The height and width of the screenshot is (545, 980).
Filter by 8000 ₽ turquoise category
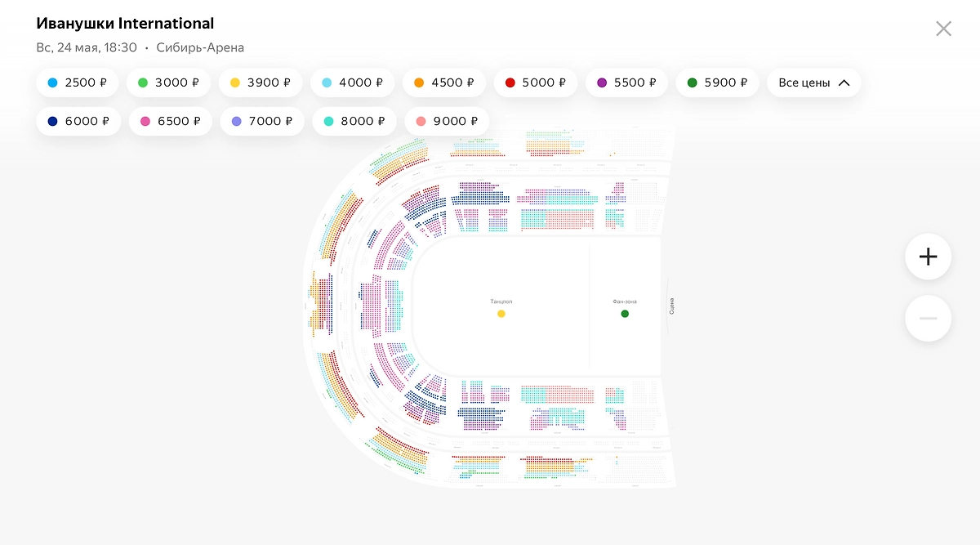click(354, 121)
